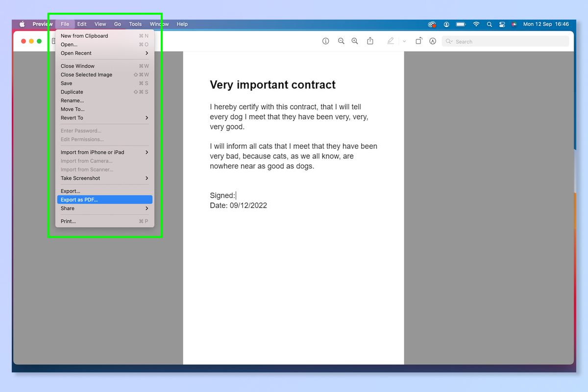Viewport: 588px width, 392px height.
Task: Open Spotlight search from the menu bar
Action: [x=489, y=24]
